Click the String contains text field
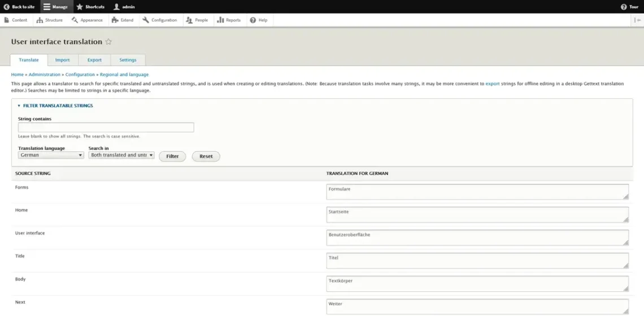This screenshot has height=316, width=644. click(106, 128)
